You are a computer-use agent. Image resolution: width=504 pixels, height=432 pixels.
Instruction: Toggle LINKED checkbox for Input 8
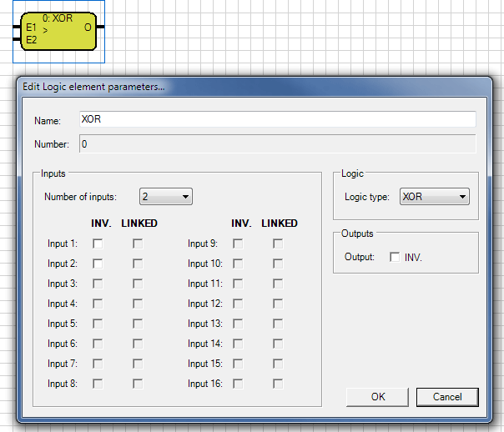point(138,384)
